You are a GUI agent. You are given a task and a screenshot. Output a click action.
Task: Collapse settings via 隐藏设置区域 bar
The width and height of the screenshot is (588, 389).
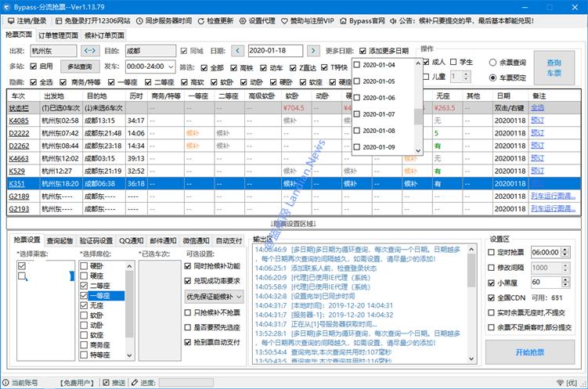coord(294,224)
